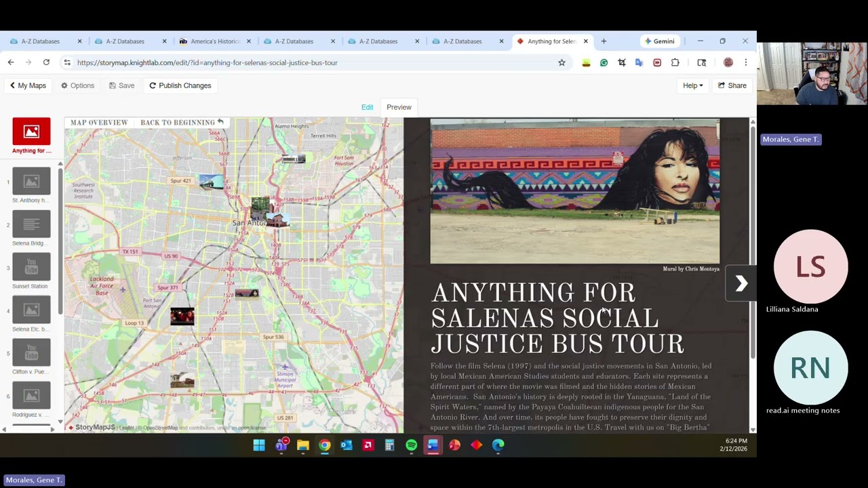Viewport: 868px width, 488px height.
Task: Open the Leaflet attribution link
Action: tap(127, 428)
